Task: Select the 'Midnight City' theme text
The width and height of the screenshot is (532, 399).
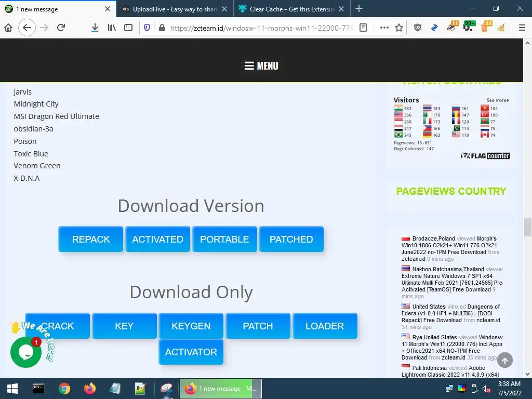Action: click(36, 104)
